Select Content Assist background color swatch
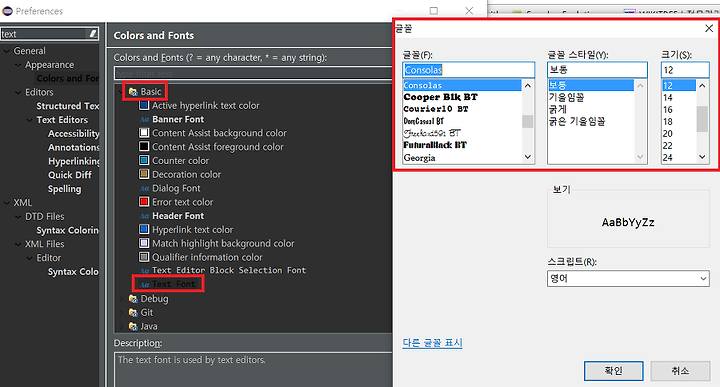This screenshot has height=387, width=720. pyautogui.click(x=144, y=133)
